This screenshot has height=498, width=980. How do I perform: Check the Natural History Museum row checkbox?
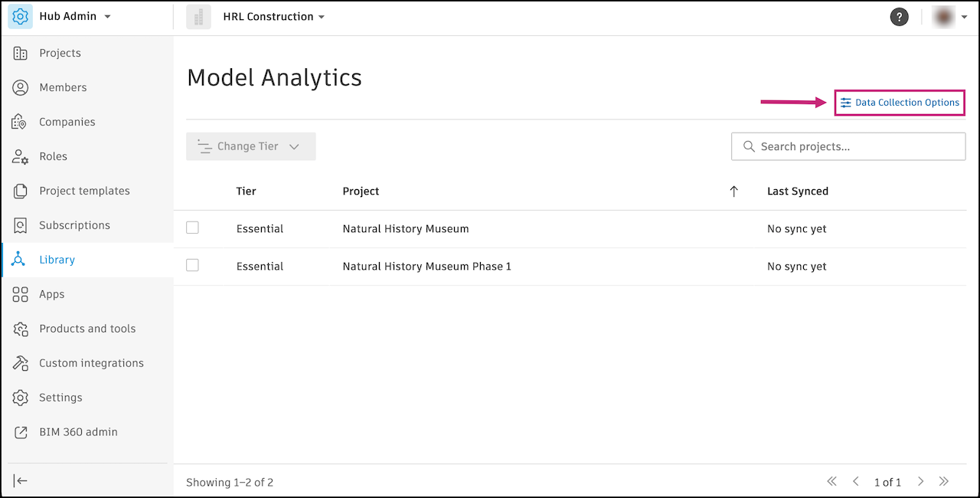point(192,228)
